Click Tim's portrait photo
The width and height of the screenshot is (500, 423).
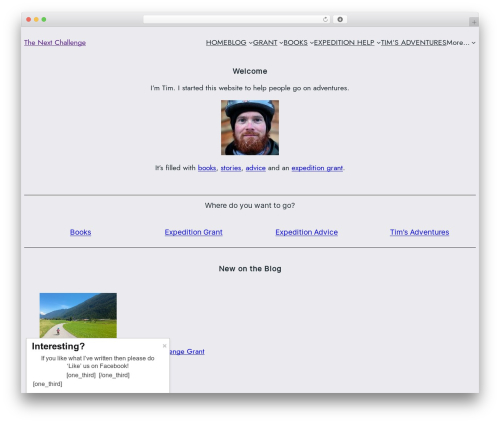pos(250,127)
